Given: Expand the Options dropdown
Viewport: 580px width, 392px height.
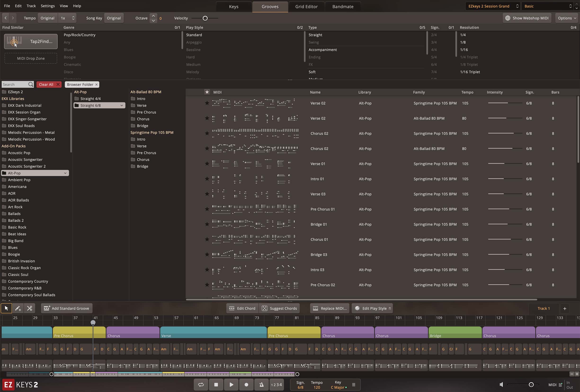Looking at the screenshot, I should coord(567,18).
